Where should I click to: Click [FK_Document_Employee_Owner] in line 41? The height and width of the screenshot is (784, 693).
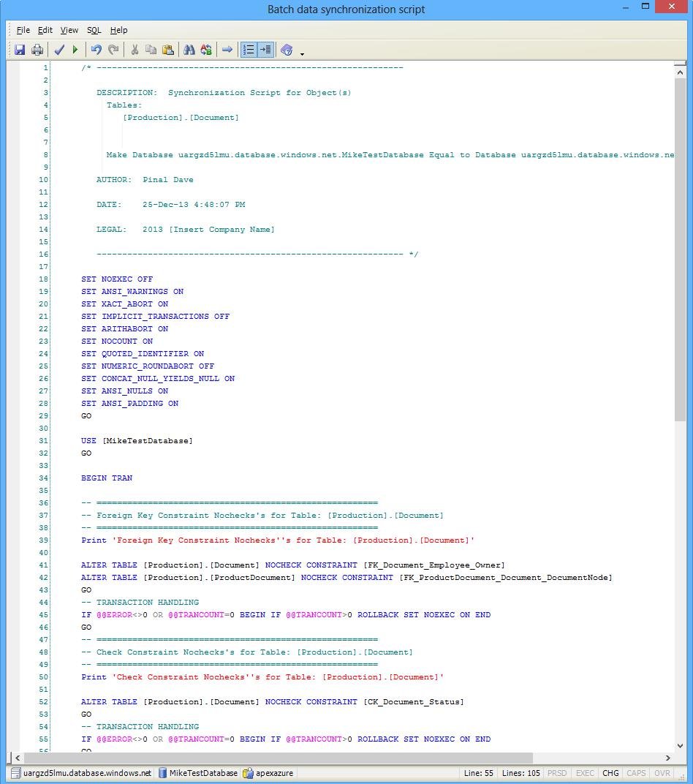[434, 565]
